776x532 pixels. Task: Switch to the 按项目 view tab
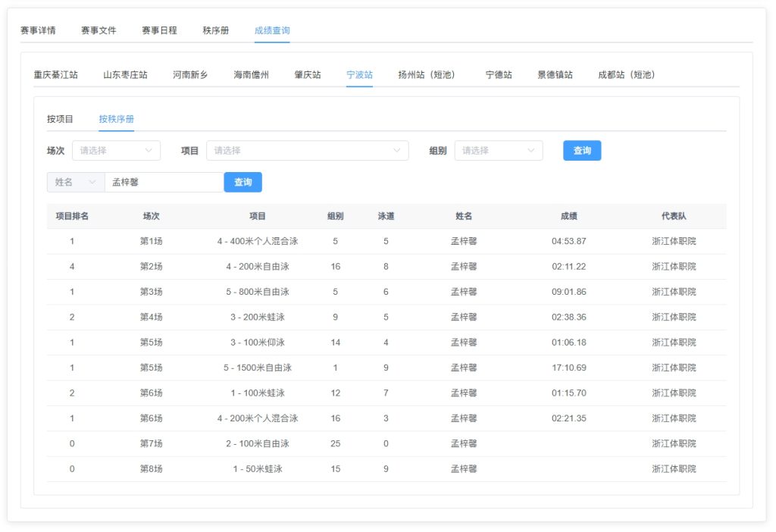point(60,119)
